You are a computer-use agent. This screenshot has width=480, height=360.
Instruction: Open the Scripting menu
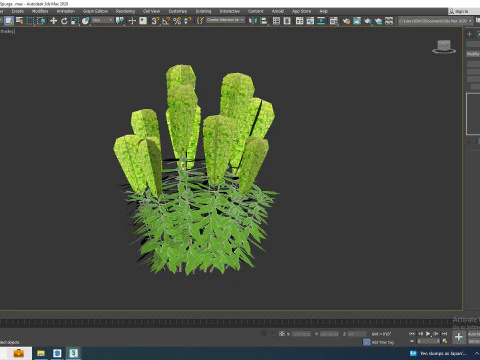click(203, 11)
